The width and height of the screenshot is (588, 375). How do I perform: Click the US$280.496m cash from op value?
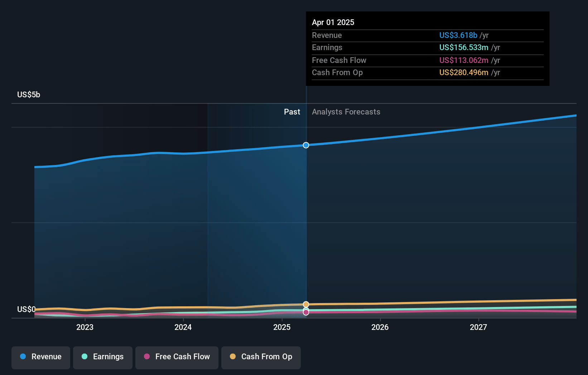(464, 72)
